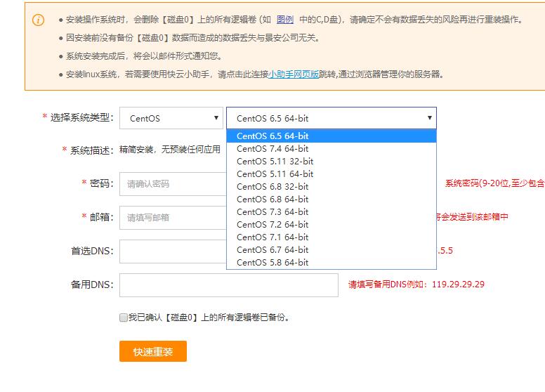Image resolution: width=545 pixels, height=392 pixels.
Task: Click the 密码 password input field
Action: 173,184
